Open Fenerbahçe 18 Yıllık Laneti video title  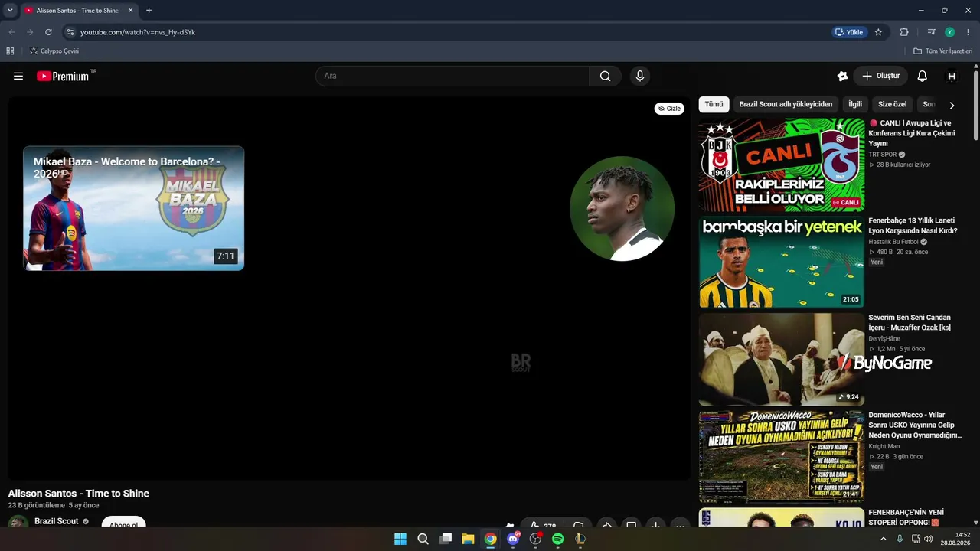click(x=913, y=226)
